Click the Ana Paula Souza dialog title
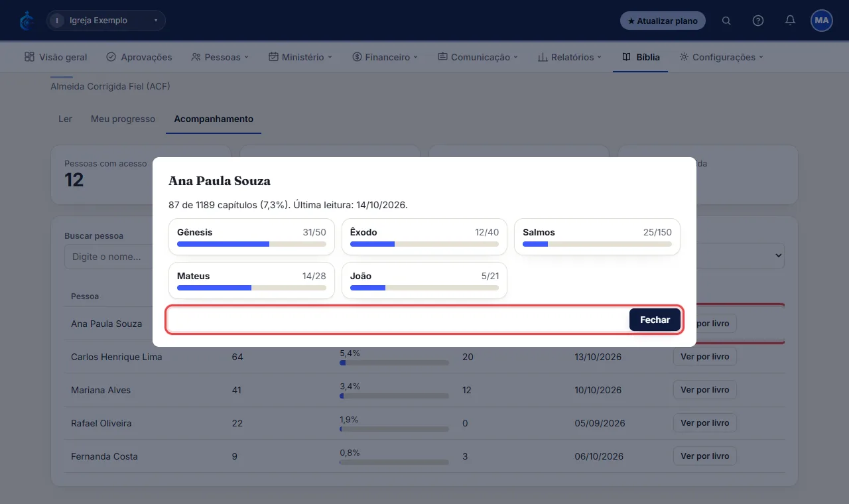849x504 pixels. click(x=220, y=181)
